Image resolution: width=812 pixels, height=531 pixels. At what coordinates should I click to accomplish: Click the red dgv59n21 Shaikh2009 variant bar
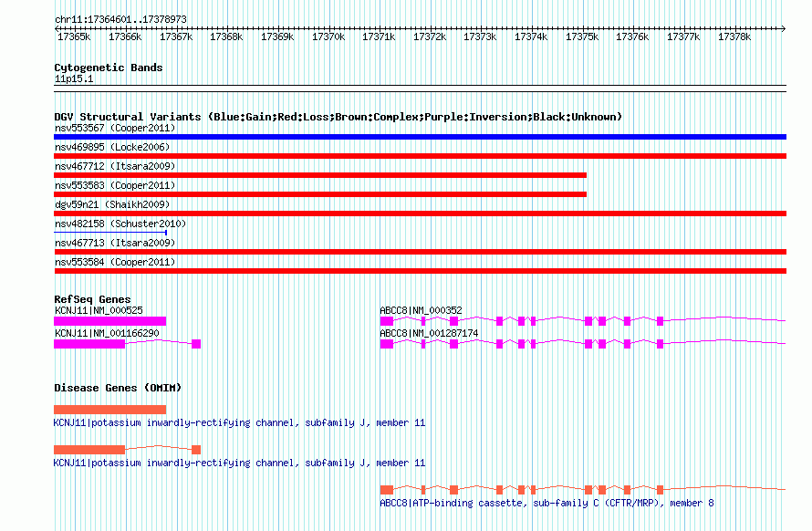(420, 213)
